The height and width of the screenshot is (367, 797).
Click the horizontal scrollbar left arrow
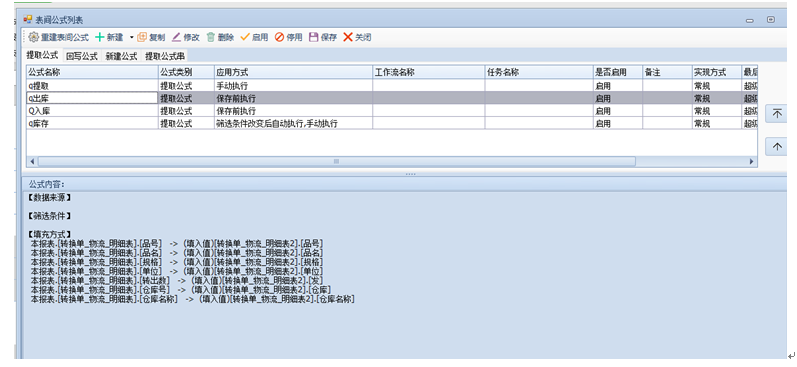click(x=32, y=161)
